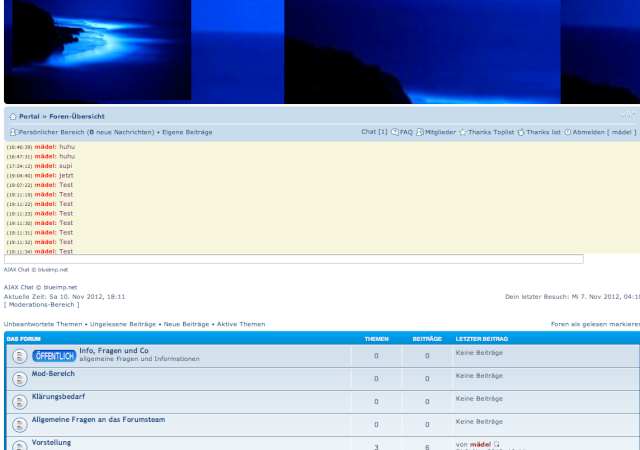This screenshot has height=450, width=640.
Task: Open the Thanks list link
Action: [x=543, y=132]
